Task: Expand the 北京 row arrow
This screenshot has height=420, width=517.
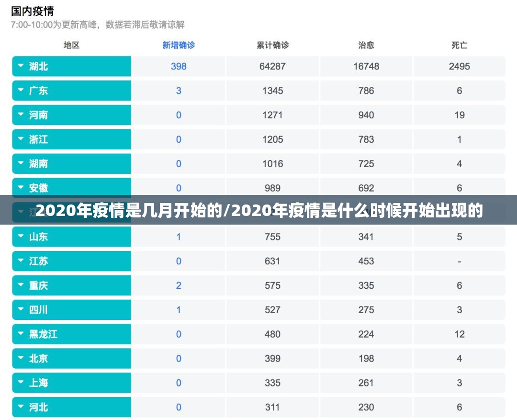Action: click(x=21, y=358)
